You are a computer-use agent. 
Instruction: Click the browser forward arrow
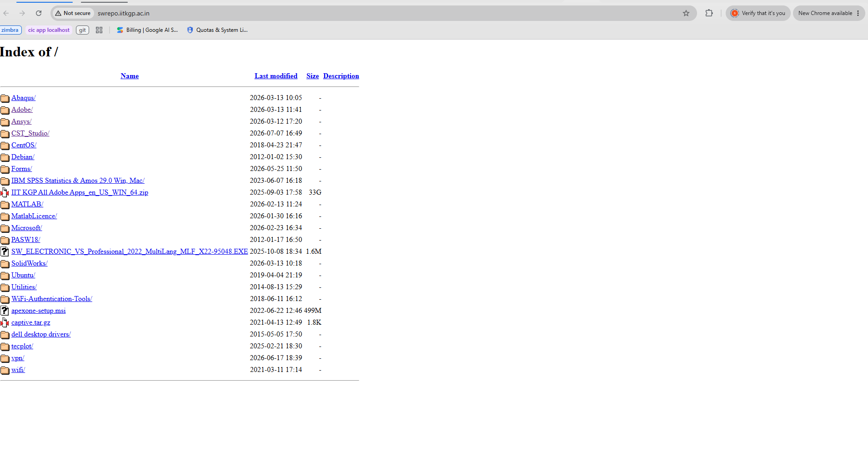click(22, 13)
